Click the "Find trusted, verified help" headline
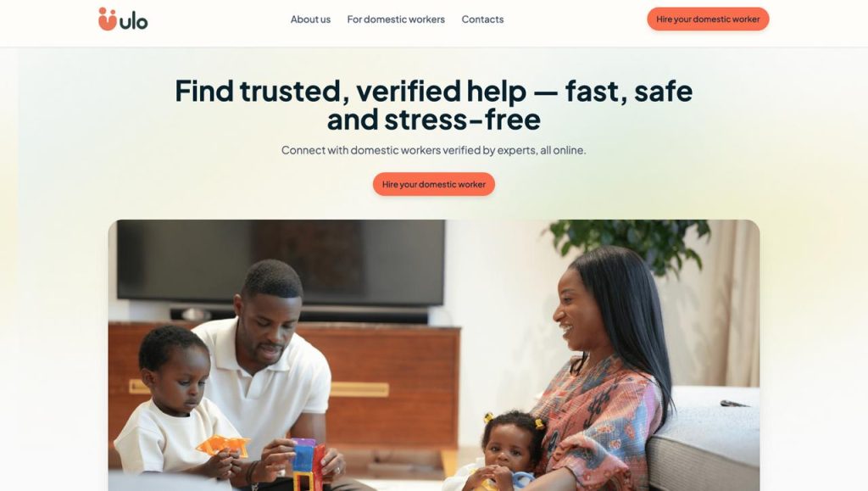This screenshot has width=868, height=491. [x=433, y=105]
